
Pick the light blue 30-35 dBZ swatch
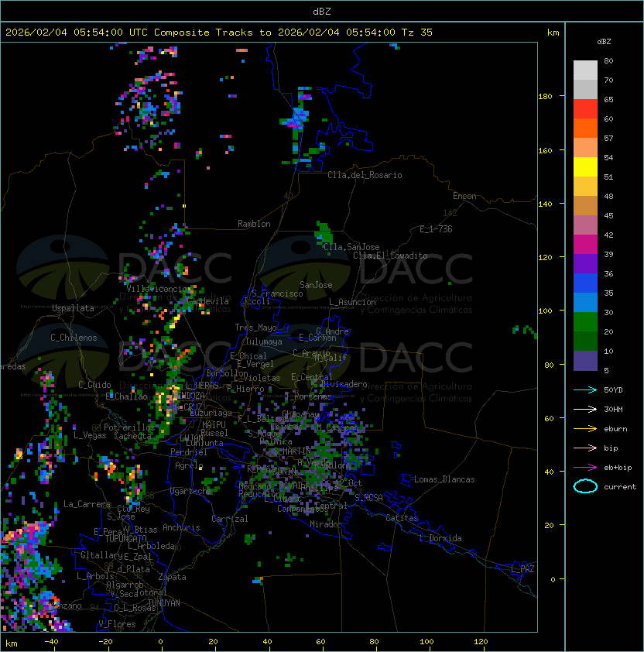pyautogui.click(x=585, y=302)
